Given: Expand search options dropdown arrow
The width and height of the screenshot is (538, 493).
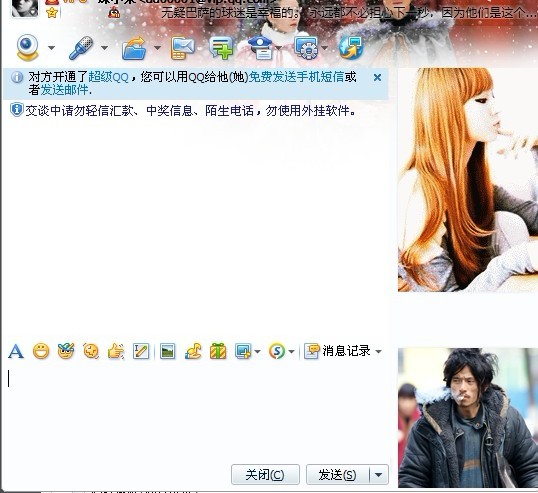Looking at the screenshot, I should [x=291, y=352].
